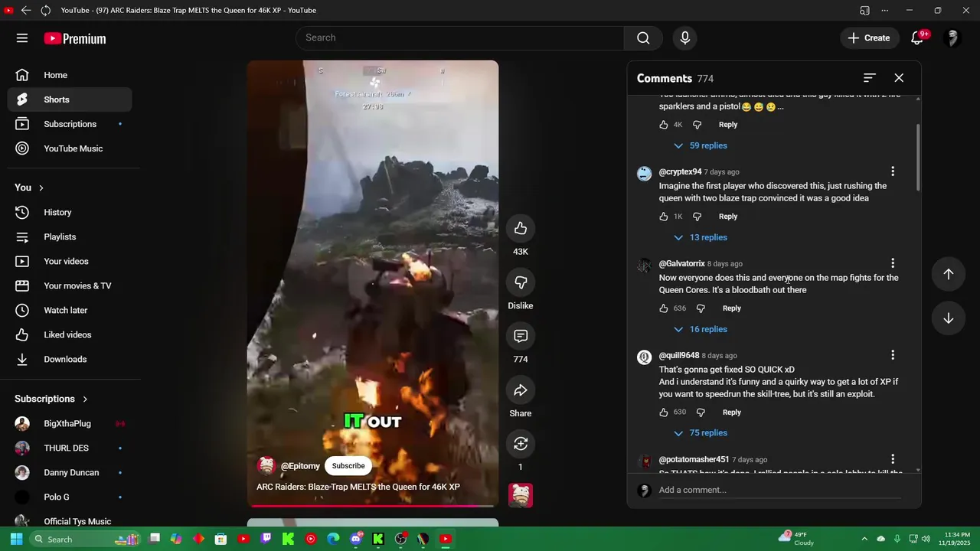The height and width of the screenshot is (551, 980).
Task: Share the Short
Action: pos(521,390)
